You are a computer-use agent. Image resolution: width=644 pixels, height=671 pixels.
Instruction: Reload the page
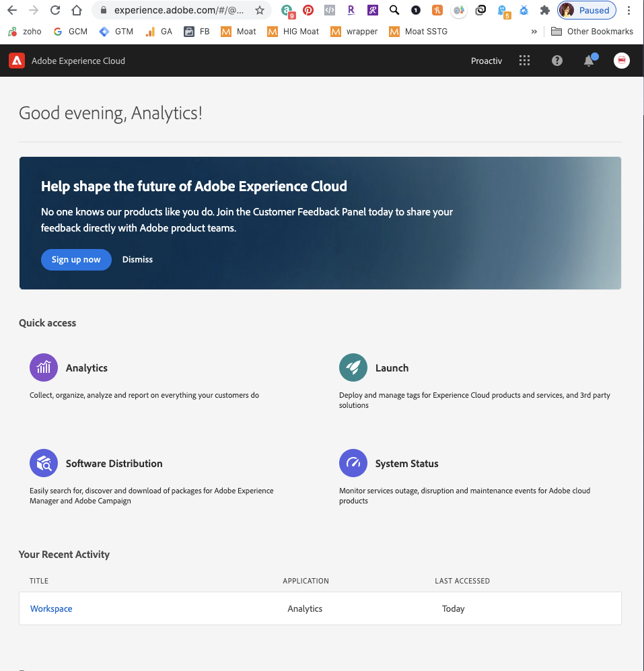pyautogui.click(x=55, y=10)
